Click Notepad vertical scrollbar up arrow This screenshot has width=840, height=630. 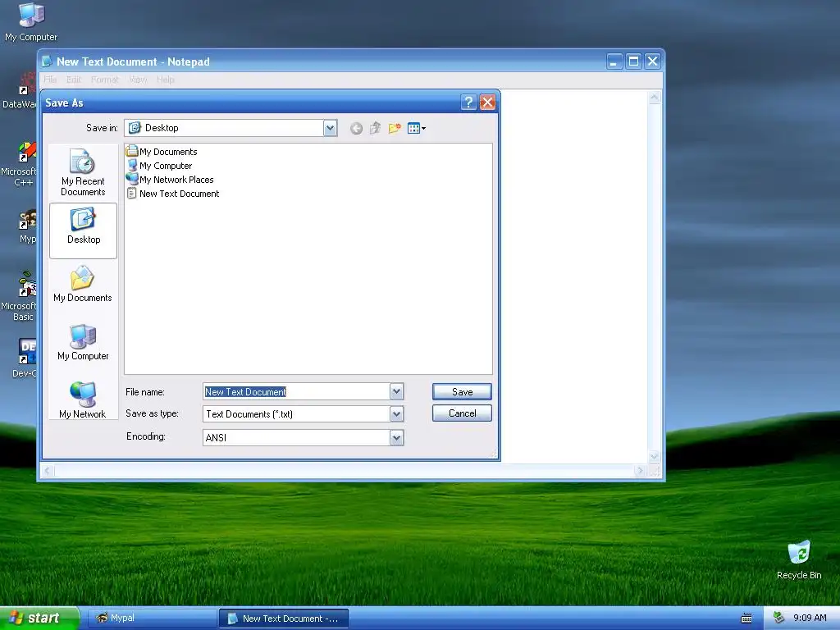tap(654, 98)
